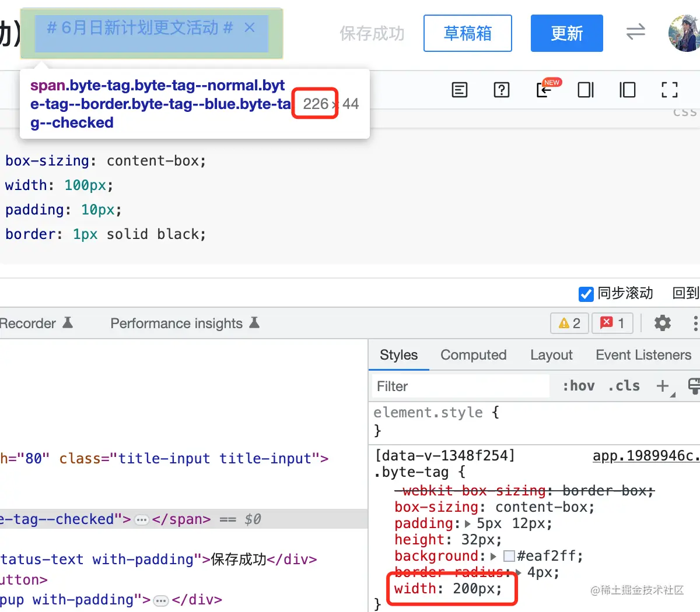
Task: Open the Performance insights tab
Action: [185, 323]
